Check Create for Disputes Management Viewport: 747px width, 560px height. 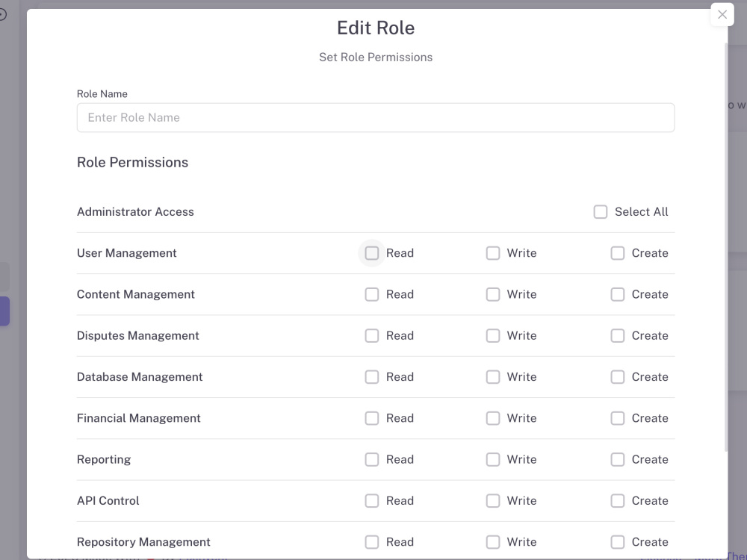pyautogui.click(x=618, y=336)
